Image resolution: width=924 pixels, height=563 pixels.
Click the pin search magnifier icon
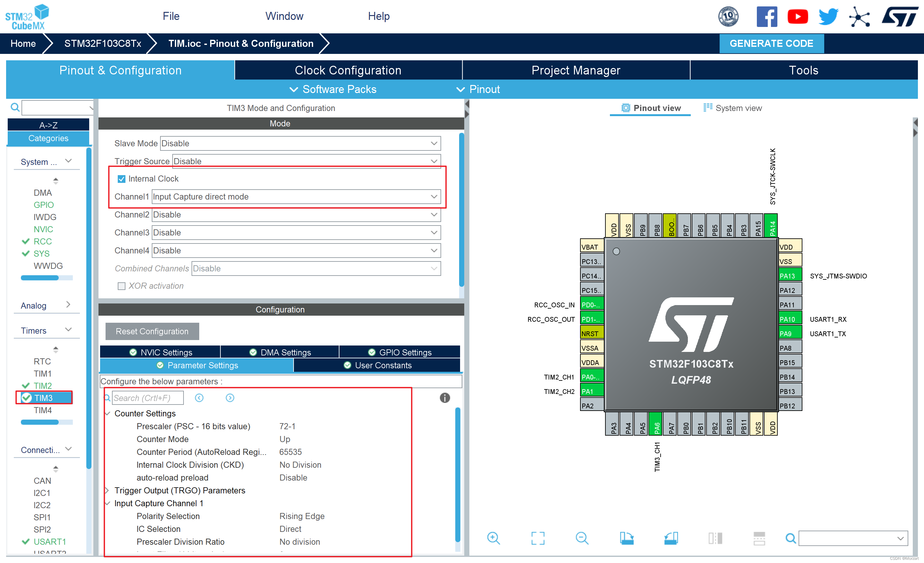click(x=791, y=539)
